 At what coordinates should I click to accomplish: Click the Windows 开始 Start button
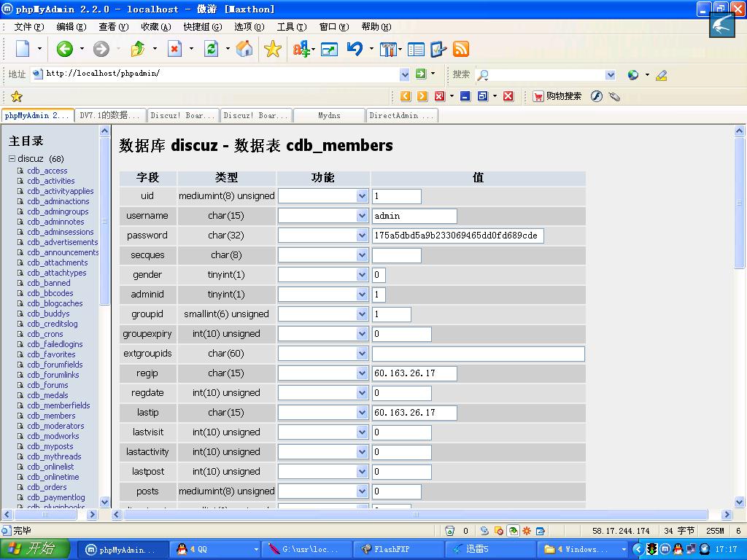point(36,549)
